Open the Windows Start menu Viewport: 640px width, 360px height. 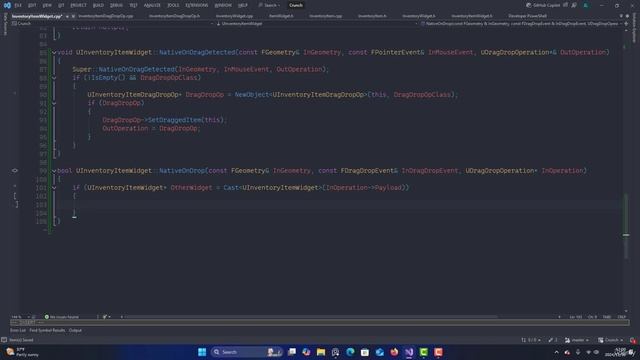point(202,352)
